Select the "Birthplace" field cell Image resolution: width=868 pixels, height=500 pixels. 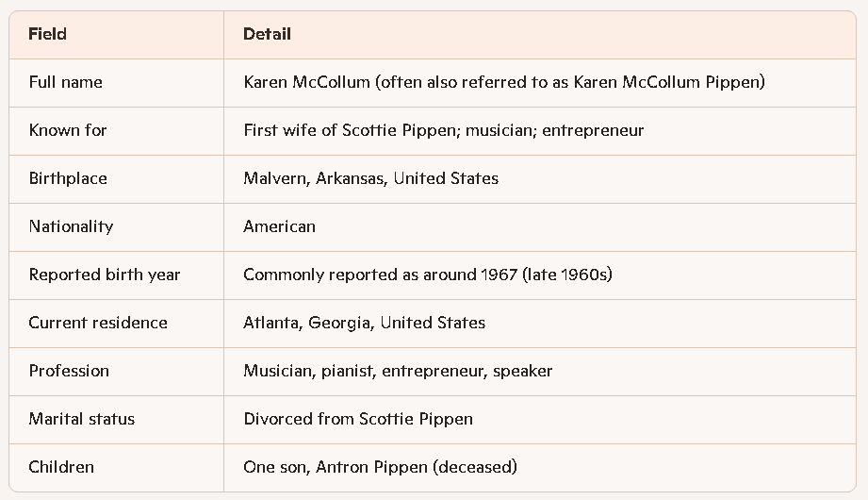[x=68, y=178]
